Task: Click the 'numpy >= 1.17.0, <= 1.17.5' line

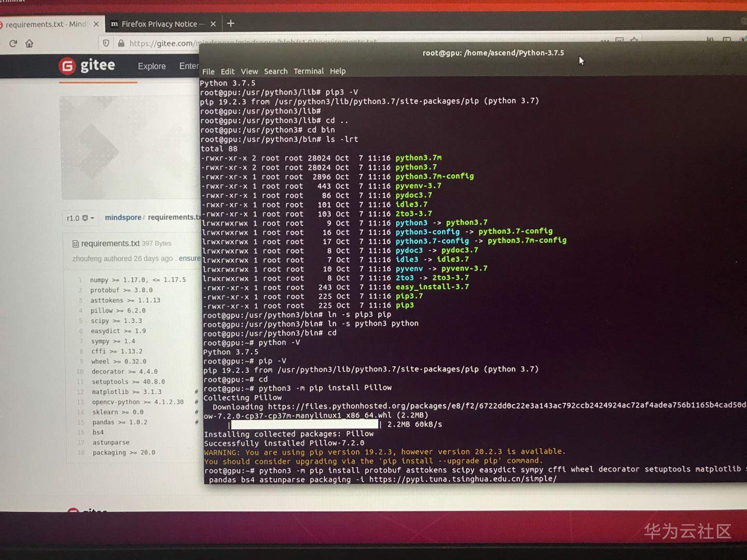Action: pos(138,280)
